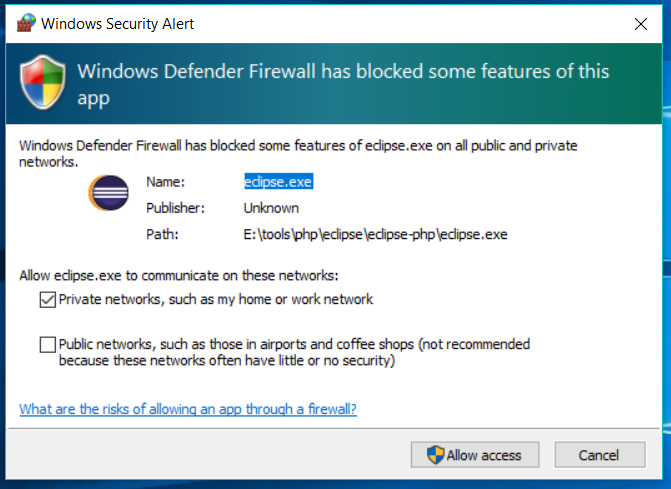This screenshot has height=489, width=671.
Task: Open the firewall risks help link
Action: click(x=188, y=409)
